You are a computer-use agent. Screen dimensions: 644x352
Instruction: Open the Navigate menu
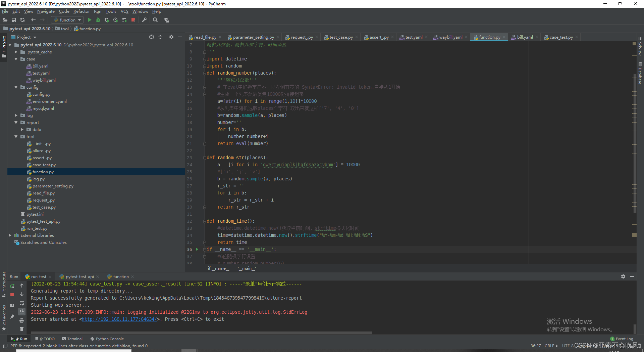coord(46,11)
